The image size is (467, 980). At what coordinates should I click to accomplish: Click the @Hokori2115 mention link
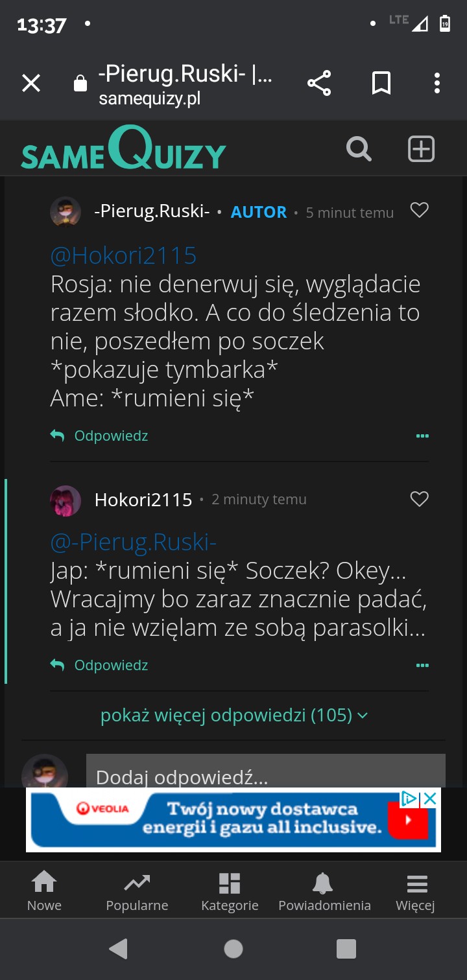[123, 255]
